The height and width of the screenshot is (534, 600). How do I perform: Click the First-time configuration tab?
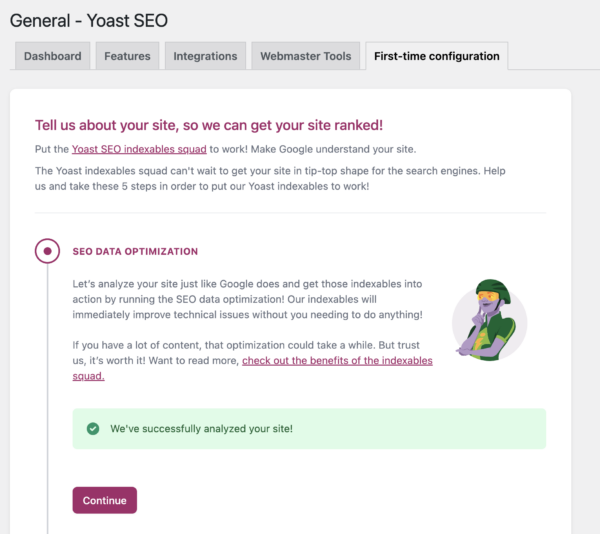(x=437, y=56)
